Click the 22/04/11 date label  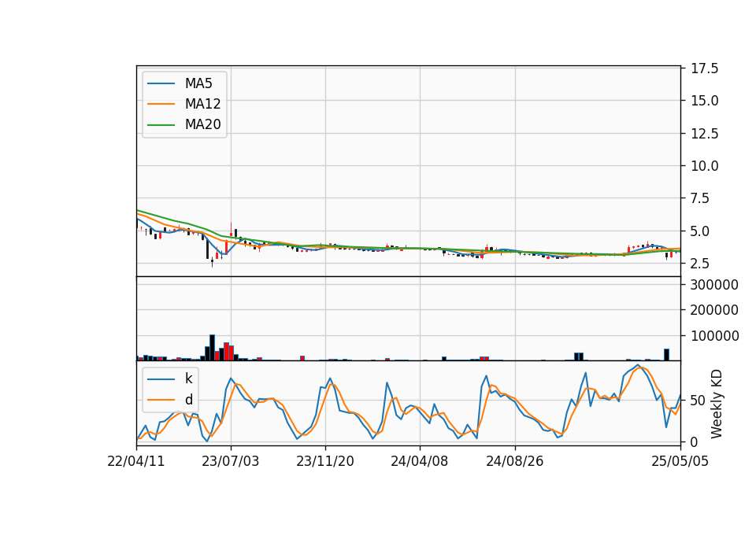coord(136,461)
